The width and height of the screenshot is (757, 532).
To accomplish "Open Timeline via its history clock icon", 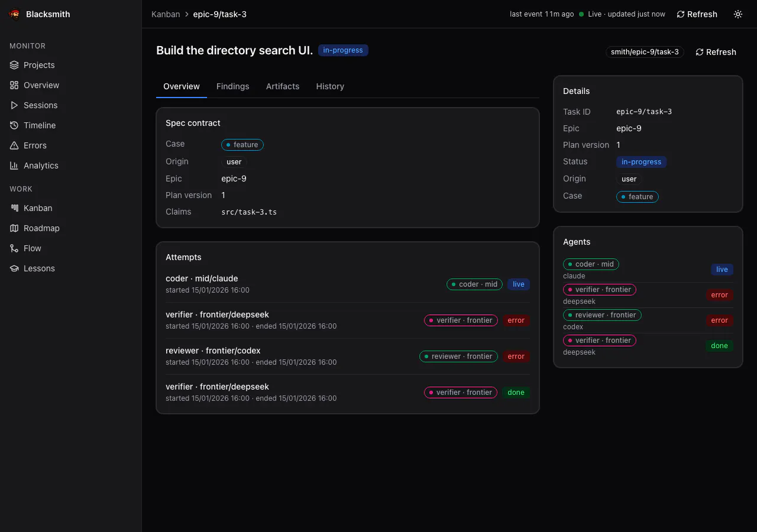I will [14, 125].
